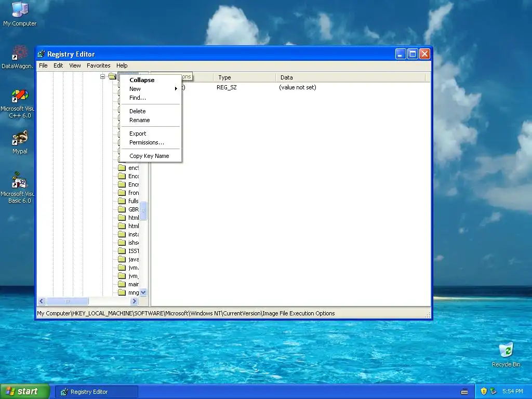
Task: Select the insta key folder icon
Action: [x=122, y=234]
